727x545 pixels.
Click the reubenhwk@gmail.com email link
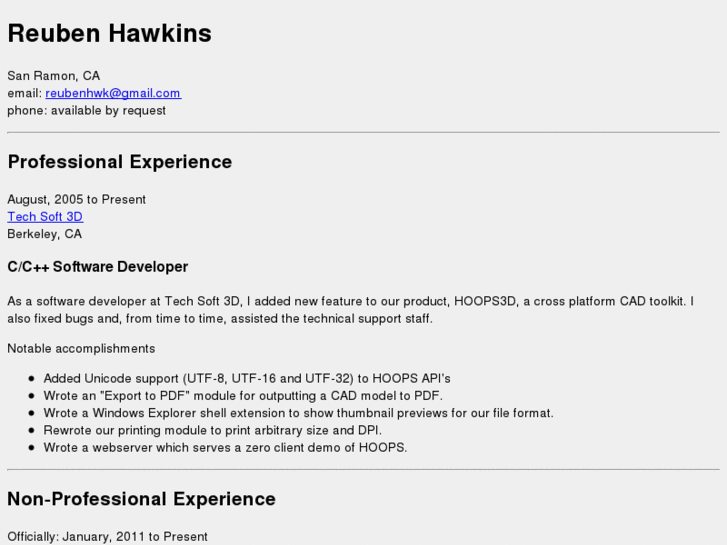click(113, 93)
